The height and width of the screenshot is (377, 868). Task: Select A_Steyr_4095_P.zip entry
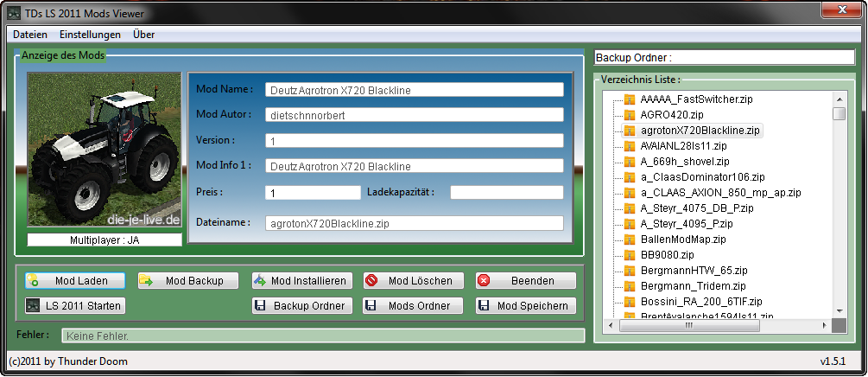point(687,224)
